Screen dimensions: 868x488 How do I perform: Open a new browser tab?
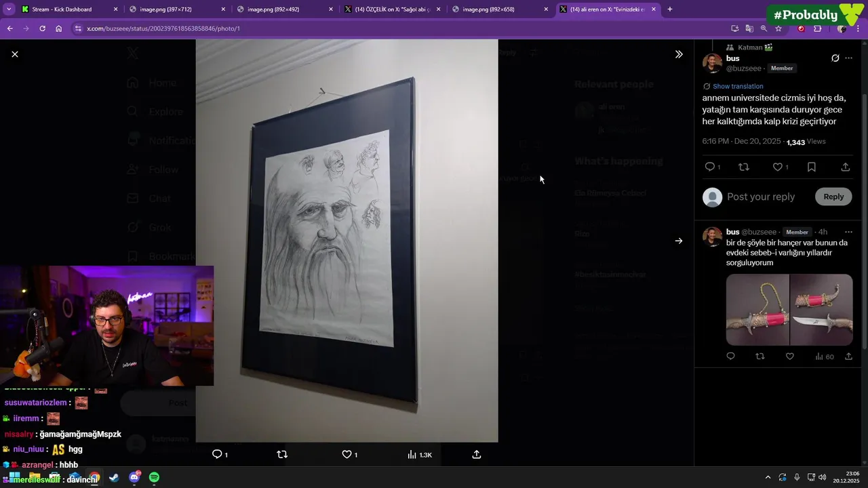670,9
